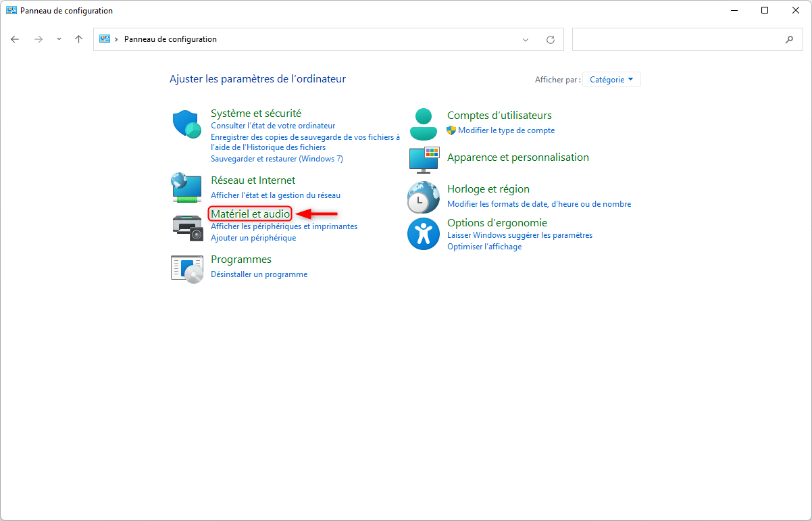Open Sauvegarder et restaurer (Windows 7)
Screen dimensions: 812x521
pyautogui.click(x=277, y=159)
